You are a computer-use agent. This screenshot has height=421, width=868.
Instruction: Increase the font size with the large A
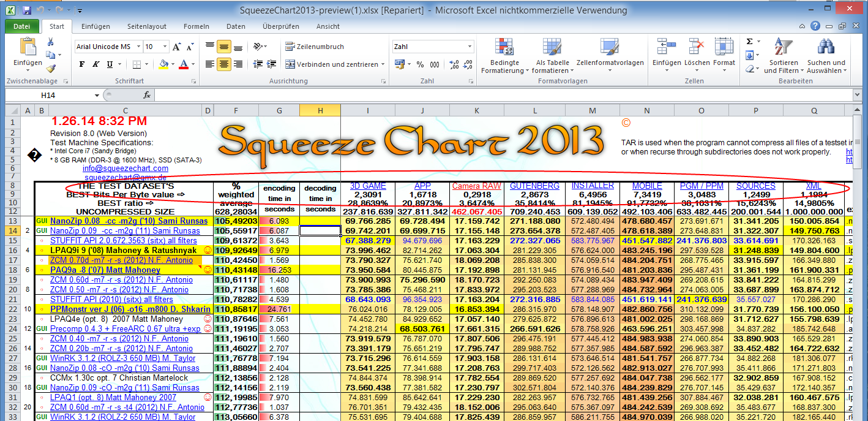coord(177,47)
